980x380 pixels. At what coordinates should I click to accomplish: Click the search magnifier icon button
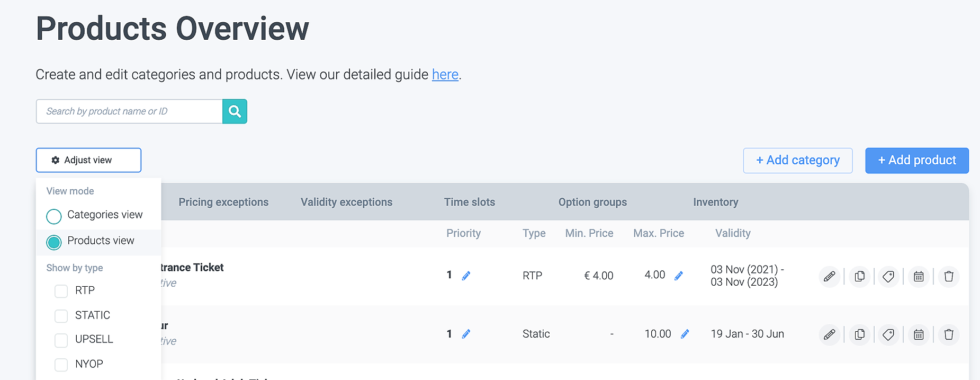[235, 111]
